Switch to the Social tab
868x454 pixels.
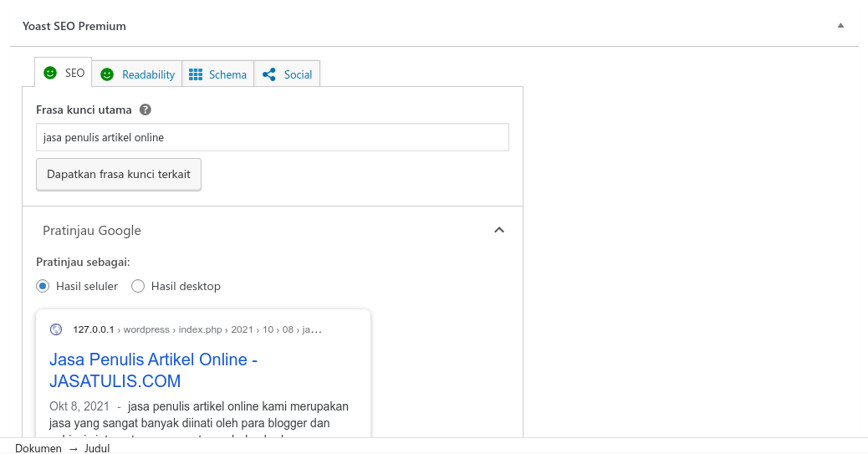pyautogui.click(x=287, y=74)
